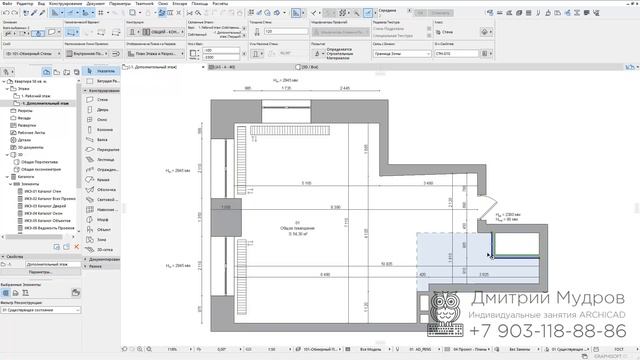This screenshot has width=640, height=360.
Task: Select the Морф (Morph) tool
Action: coord(101,220)
